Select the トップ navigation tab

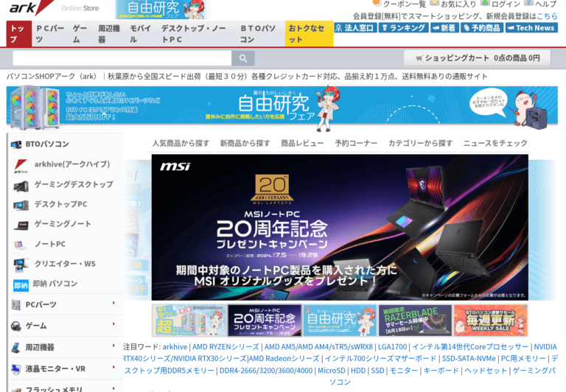click(x=19, y=34)
